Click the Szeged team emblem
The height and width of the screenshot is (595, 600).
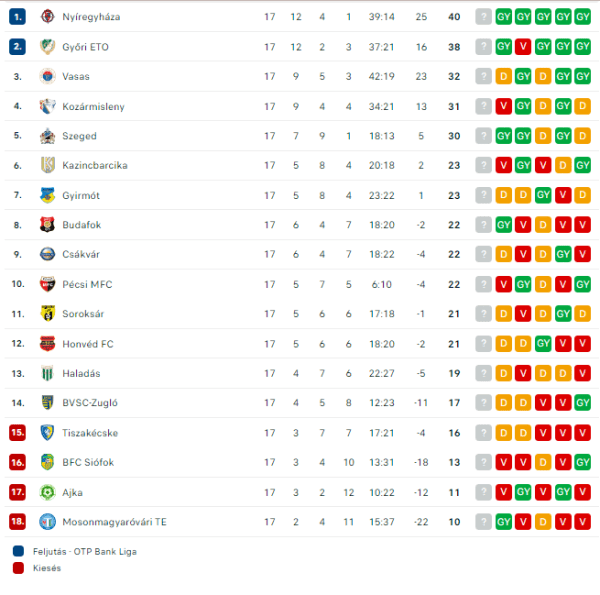[47, 136]
